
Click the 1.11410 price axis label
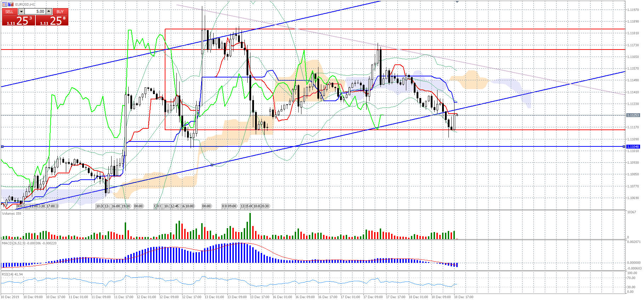(633, 92)
